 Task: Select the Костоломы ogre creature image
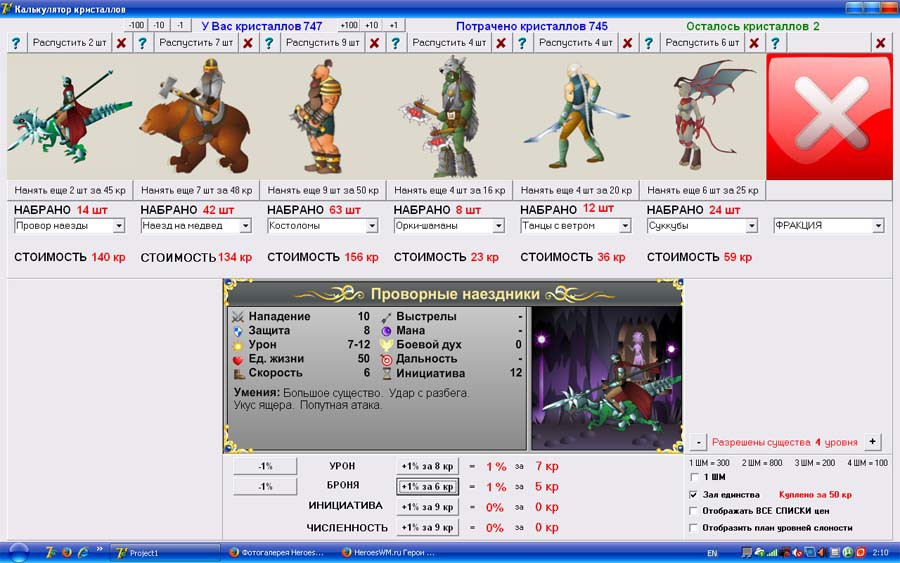(x=323, y=117)
